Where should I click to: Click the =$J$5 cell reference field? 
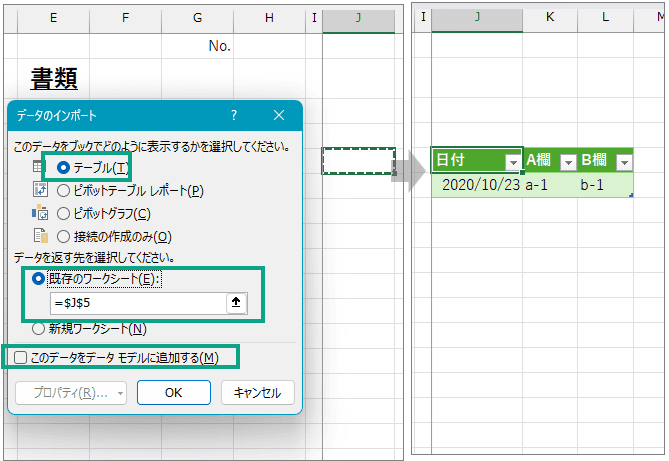(x=138, y=304)
